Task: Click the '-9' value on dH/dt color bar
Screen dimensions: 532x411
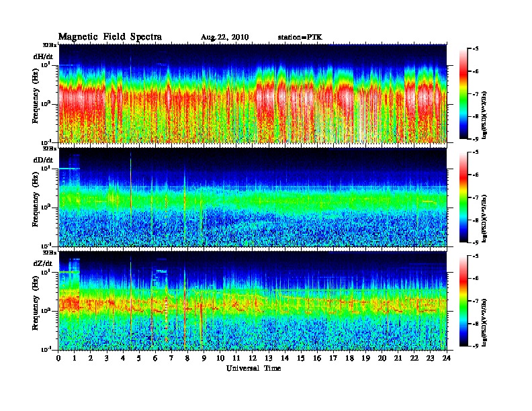Action: coord(476,139)
